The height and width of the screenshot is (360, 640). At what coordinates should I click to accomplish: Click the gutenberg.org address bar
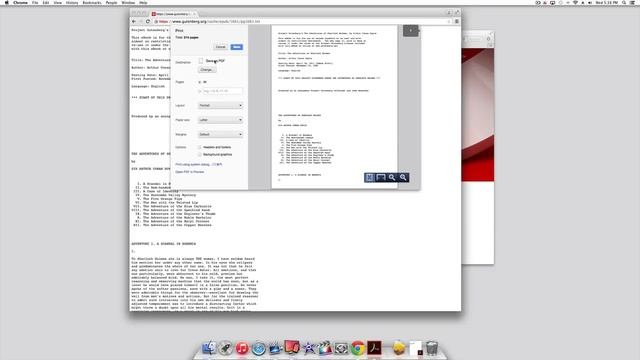[x=302, y=21]
